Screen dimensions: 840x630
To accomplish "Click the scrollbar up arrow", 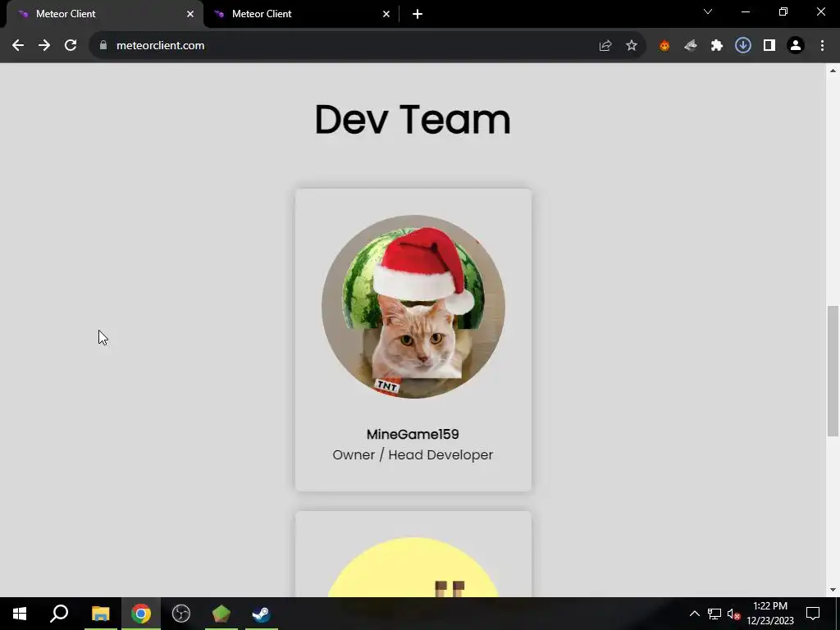I will click(x=833, y=71).
